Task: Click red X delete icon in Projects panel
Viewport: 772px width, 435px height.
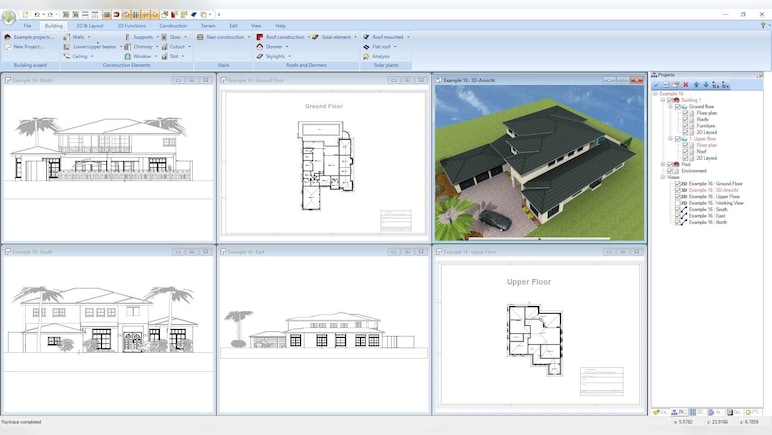Action: click(x=686, y=85)
